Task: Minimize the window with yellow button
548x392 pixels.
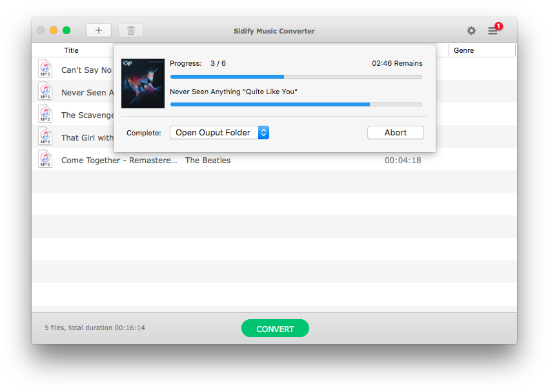Action: click(54, 30)
